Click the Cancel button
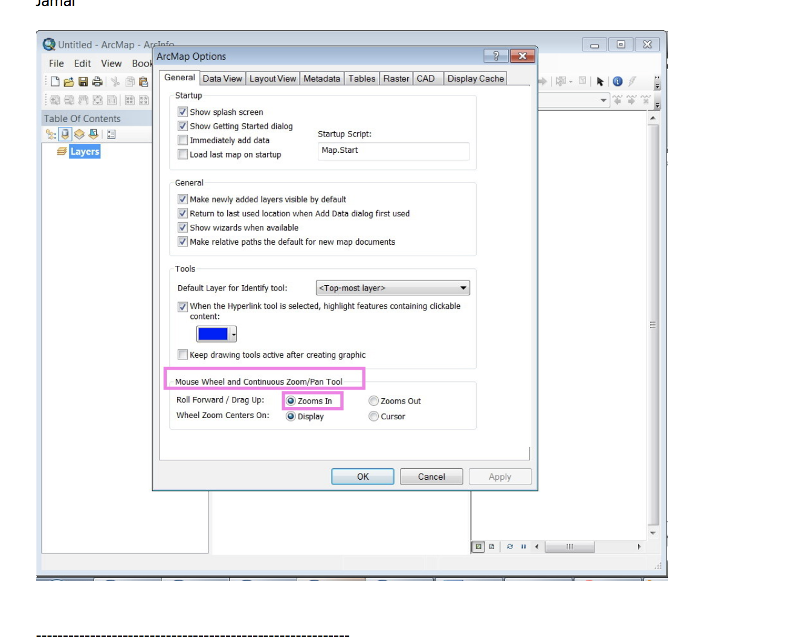 point(431,477)
